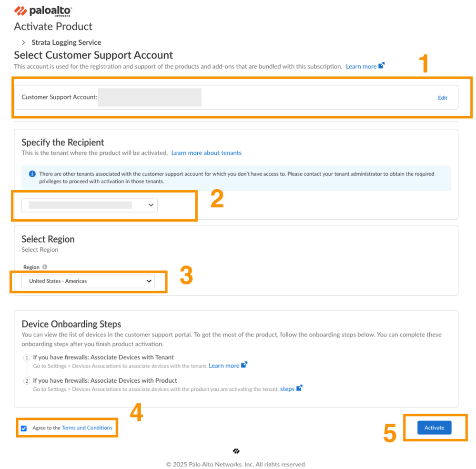
Task: Click the external link icon beside Learn more
Action: pos(381,66)
